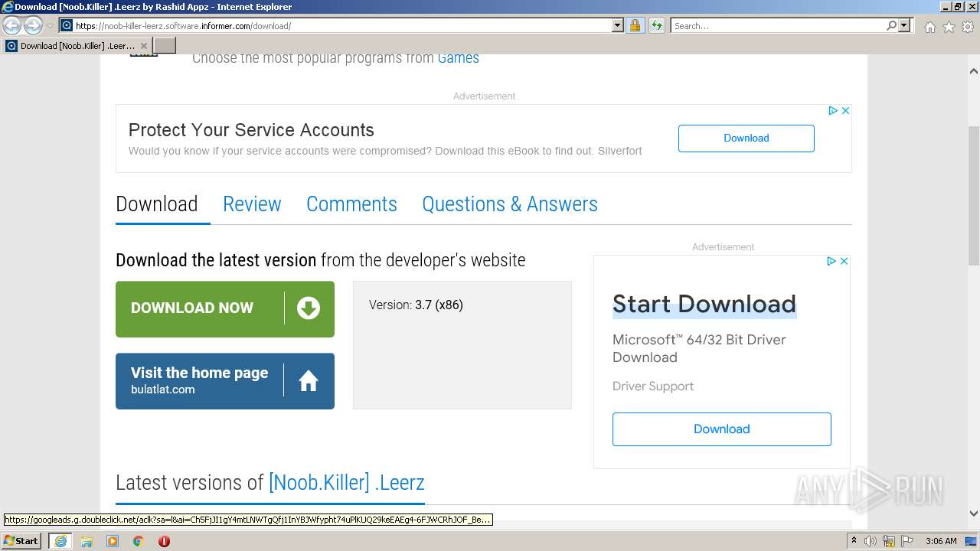Open the media player taskbar icon
The height and width of the screenshot is (551, 980).
(113, 541)
